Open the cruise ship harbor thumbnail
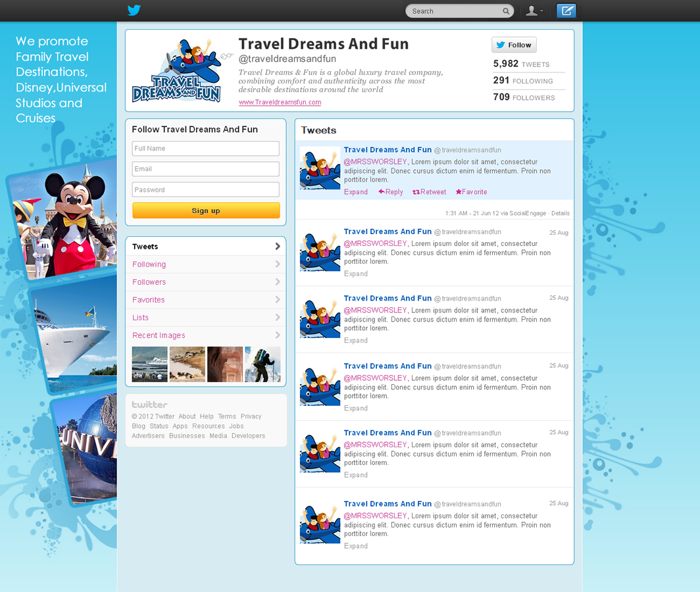700x592 pixels. click(149, 364)
